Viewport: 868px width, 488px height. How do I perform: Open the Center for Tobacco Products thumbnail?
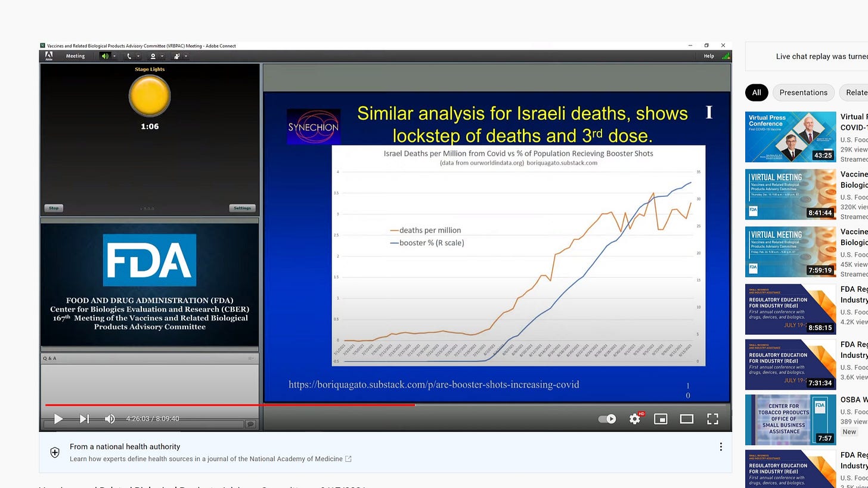790,420
